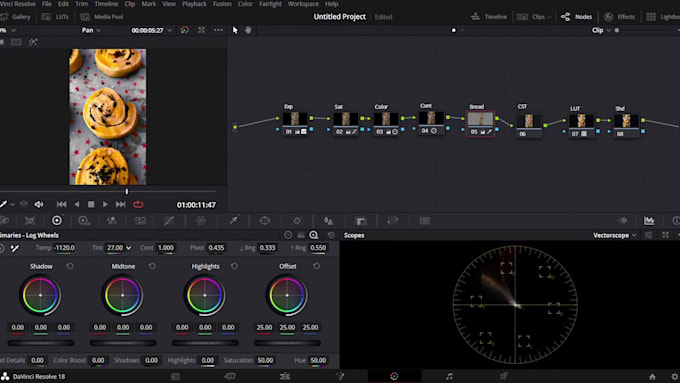Screen dimensions: 680x383
Task: Toggle the bypass color grades icon
Action: point(185,30)
